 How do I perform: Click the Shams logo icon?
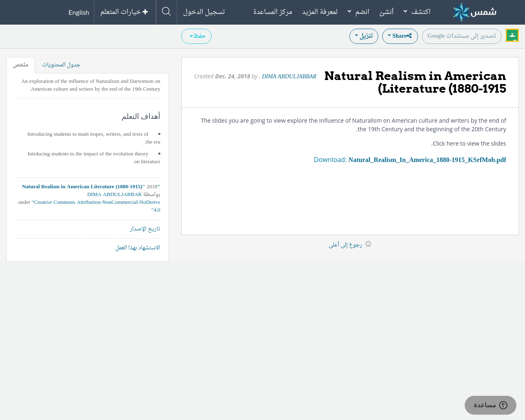point(461,12)
